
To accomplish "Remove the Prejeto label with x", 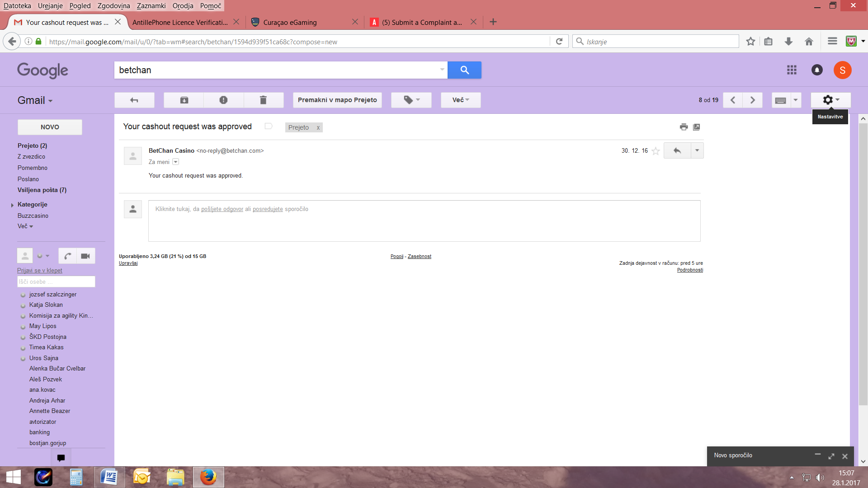I will tap(318, 127).
